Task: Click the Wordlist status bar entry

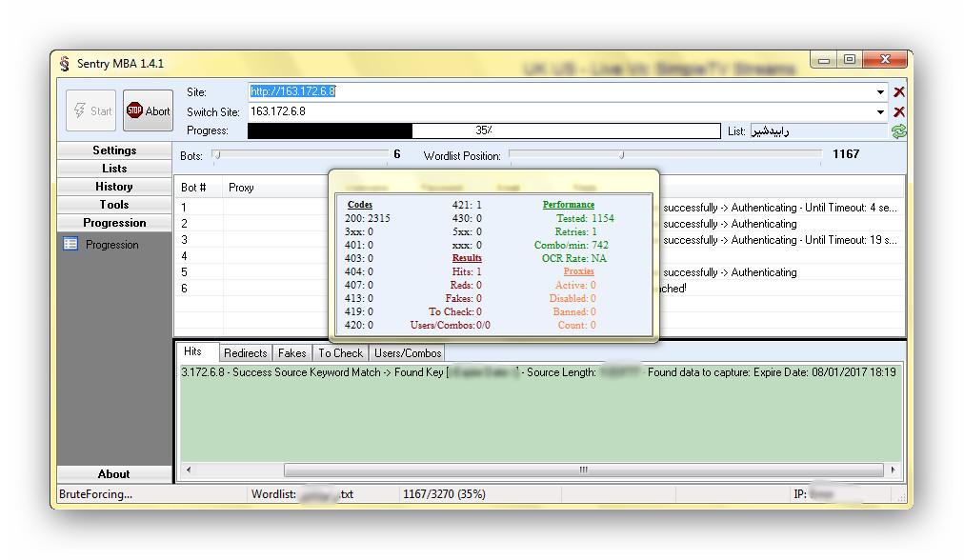Action: [x=302, y=494]
